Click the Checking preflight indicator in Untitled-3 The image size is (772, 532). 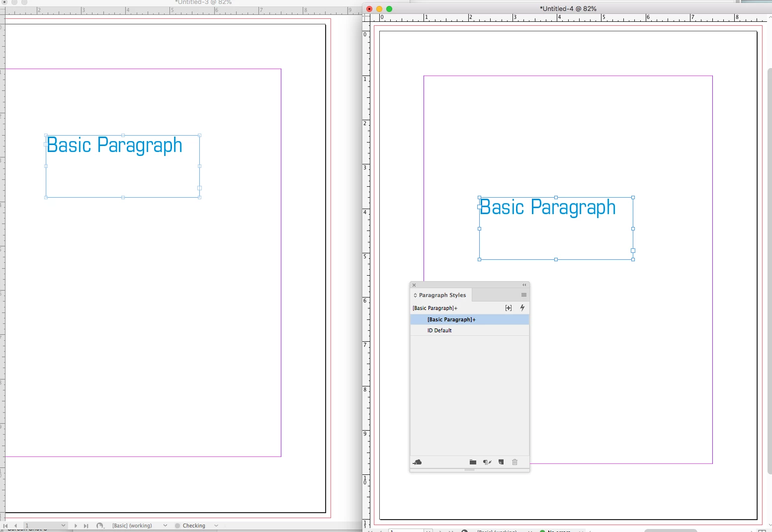[190, 526]
